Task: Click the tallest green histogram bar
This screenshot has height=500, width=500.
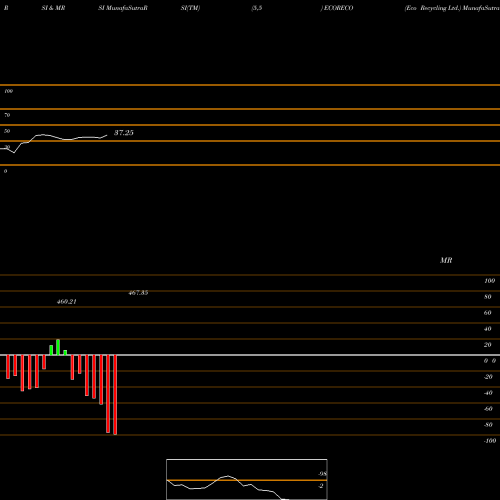Action: click(58, 347)
